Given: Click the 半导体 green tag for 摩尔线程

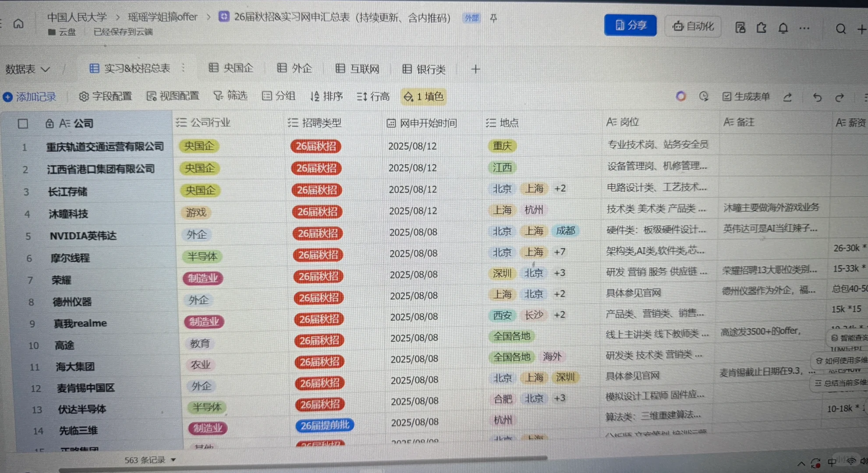Looking at the screenshot, I should tap(202, 256).
